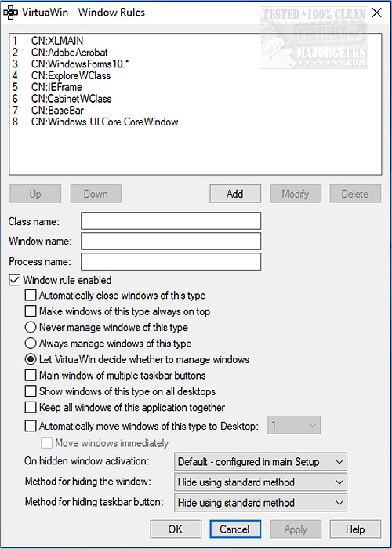This screenshot has width=392, height=549.
Task: Select Never manage windows of this type
Action: (x=31, y=327)
